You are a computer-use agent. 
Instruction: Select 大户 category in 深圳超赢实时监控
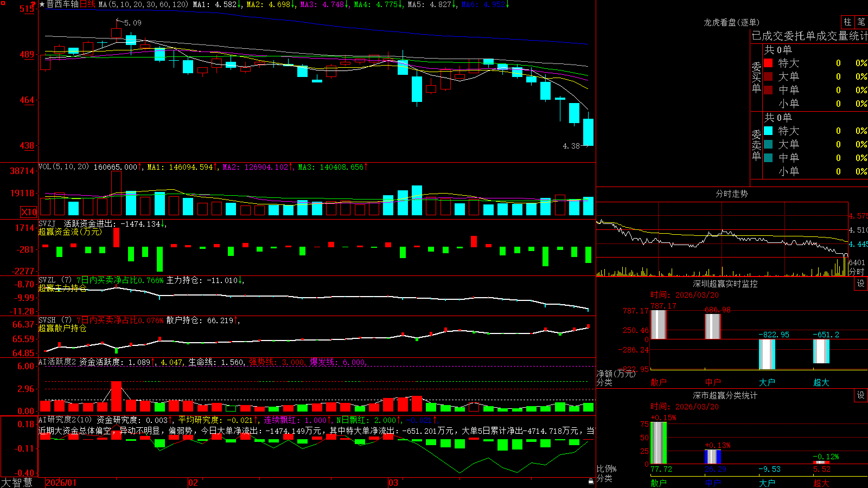(767, 382)
